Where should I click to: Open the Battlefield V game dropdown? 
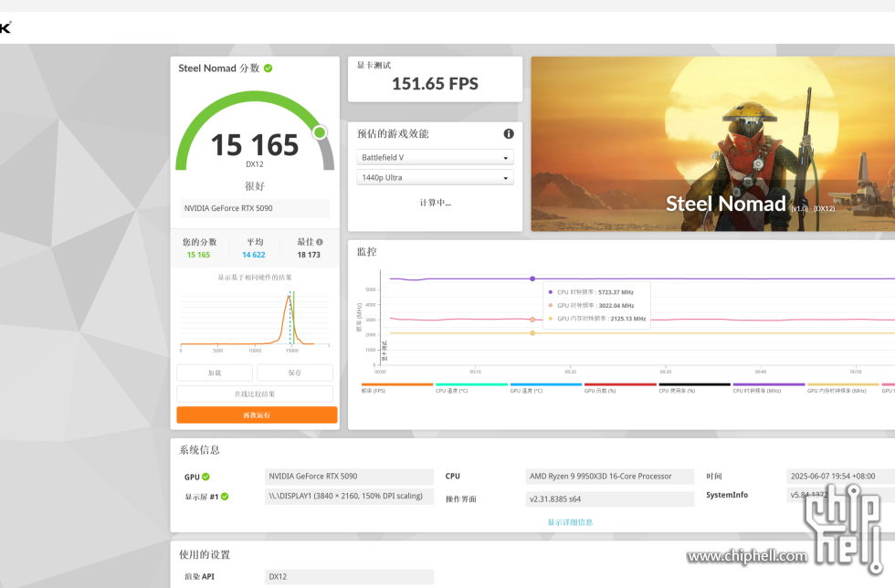435,158
